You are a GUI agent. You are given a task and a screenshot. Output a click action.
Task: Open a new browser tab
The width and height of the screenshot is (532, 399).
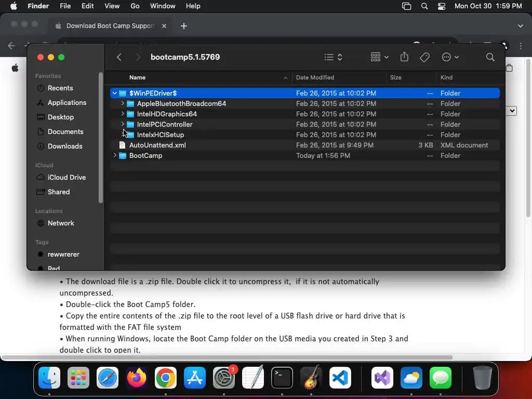(x=183, y=26)
